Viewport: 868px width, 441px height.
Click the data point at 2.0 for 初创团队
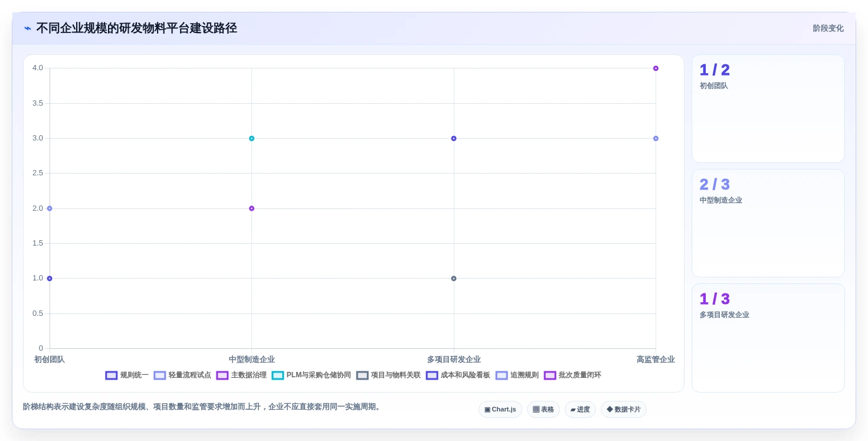coord(50,208)
